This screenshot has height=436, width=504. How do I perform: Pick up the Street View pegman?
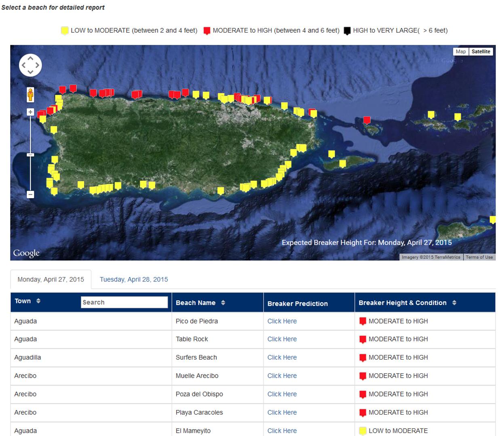(x=30, y=95)
